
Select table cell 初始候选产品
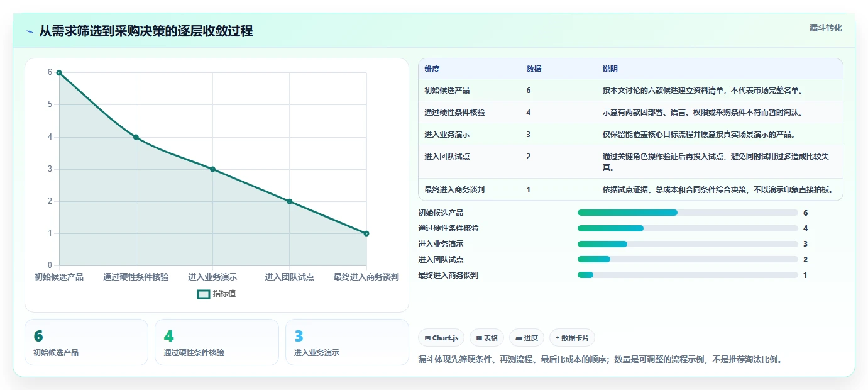coord(447,91)
